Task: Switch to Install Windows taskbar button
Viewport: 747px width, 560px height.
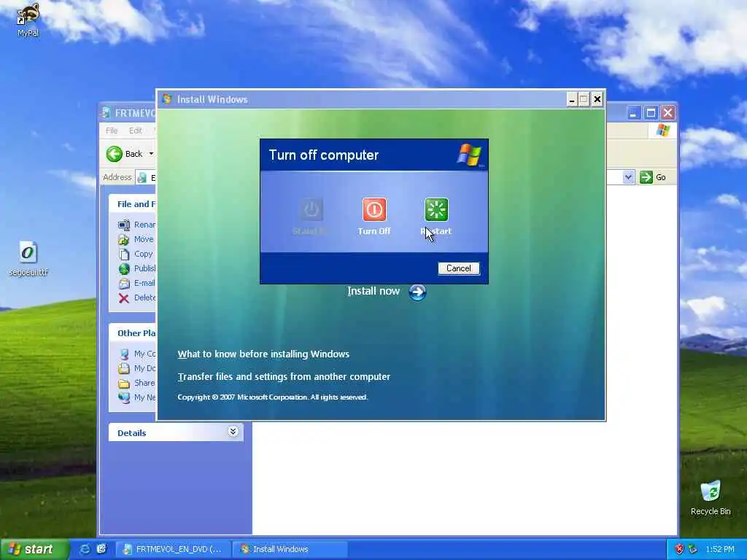Action: point(290,549)
